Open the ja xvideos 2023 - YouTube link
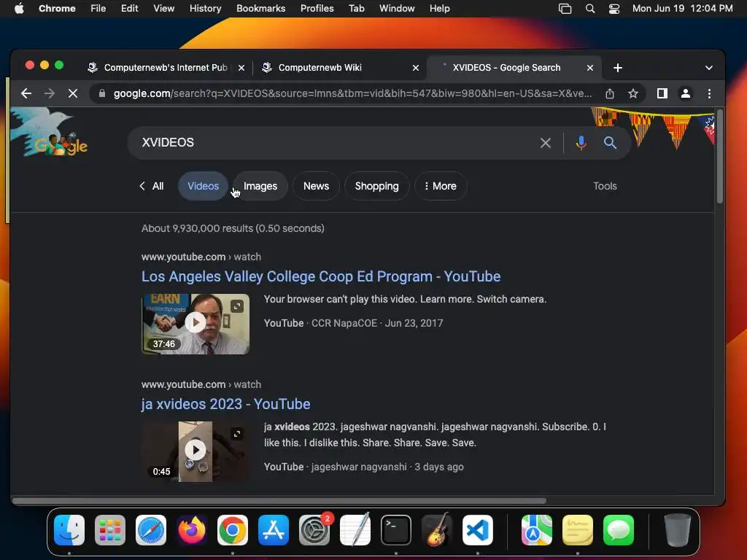747x560 pixels. coord(226,404)
